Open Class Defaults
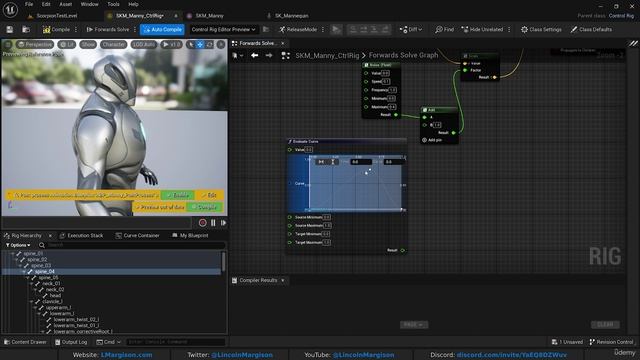Viewport: 640px width, 360px height. [x=591, y=29]
